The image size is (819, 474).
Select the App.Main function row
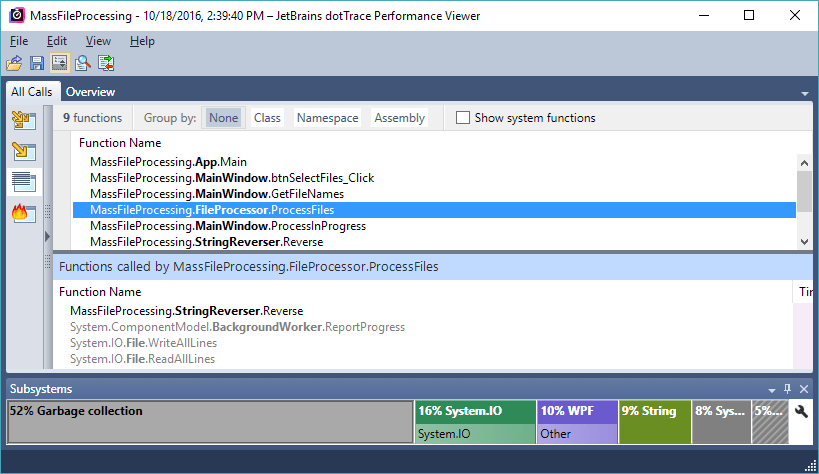[434, 162]
